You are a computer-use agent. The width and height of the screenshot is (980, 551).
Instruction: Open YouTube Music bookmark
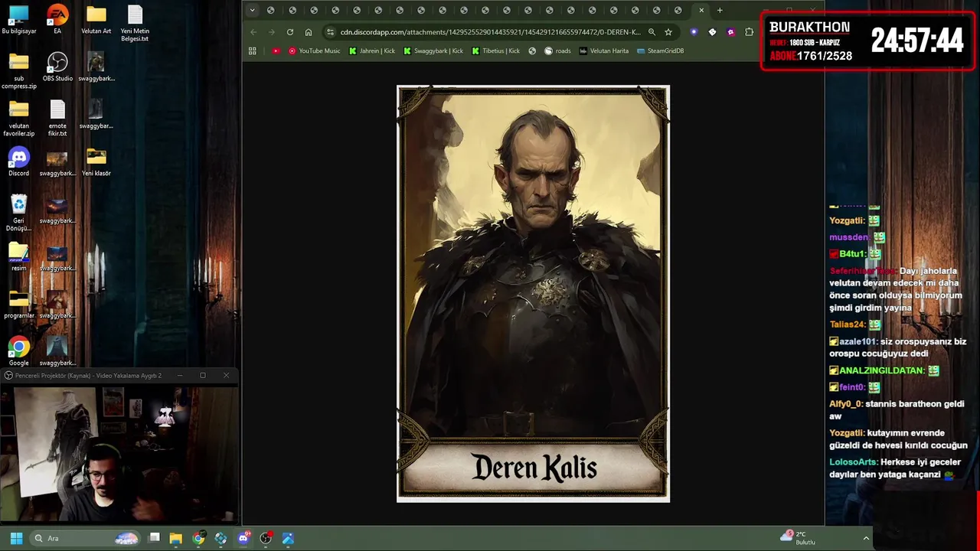[x=315, y=51]
